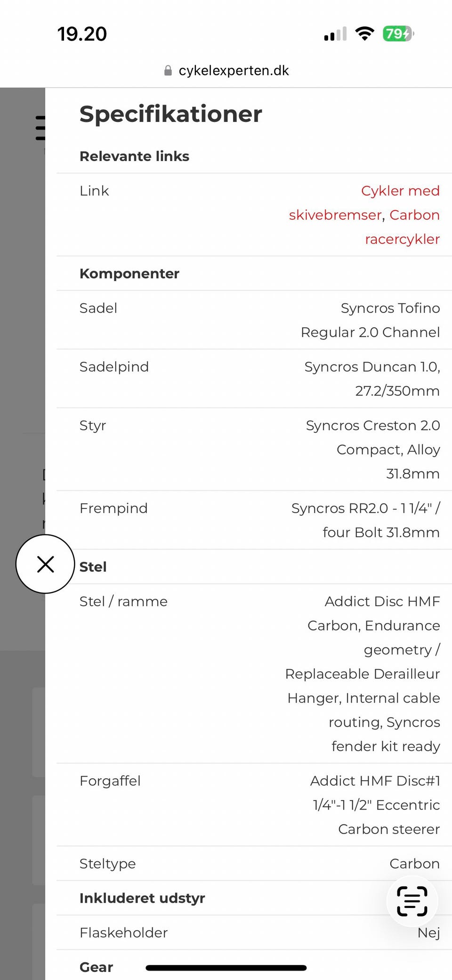Tap the cykelexperten.dk address bar
Screen dimensions: 452x980
pyautogui.click(x=234, y=71)
